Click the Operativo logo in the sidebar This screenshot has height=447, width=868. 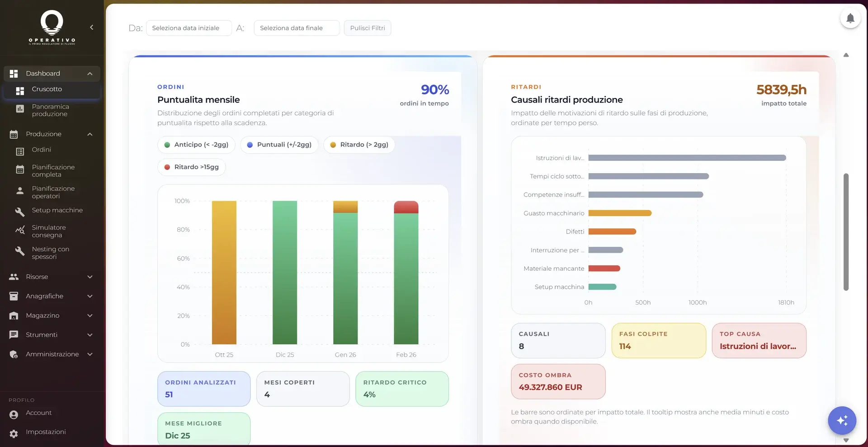tap(52, 28)
